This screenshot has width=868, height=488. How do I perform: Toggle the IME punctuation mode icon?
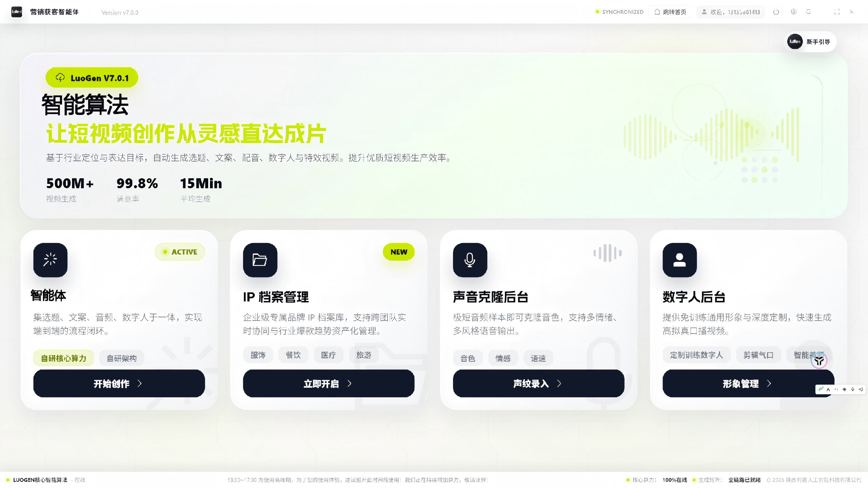[836, 389]
